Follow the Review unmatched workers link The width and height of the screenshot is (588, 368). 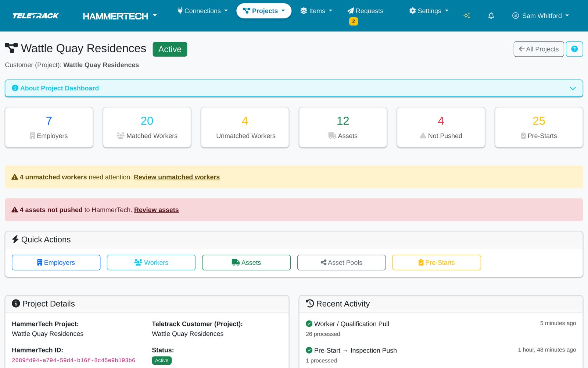(x=177, y=177)
